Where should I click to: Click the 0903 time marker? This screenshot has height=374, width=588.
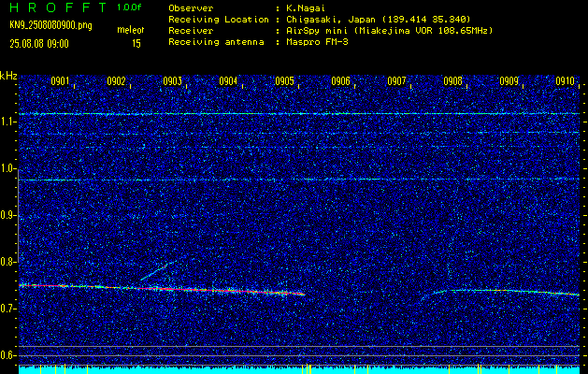172,81
